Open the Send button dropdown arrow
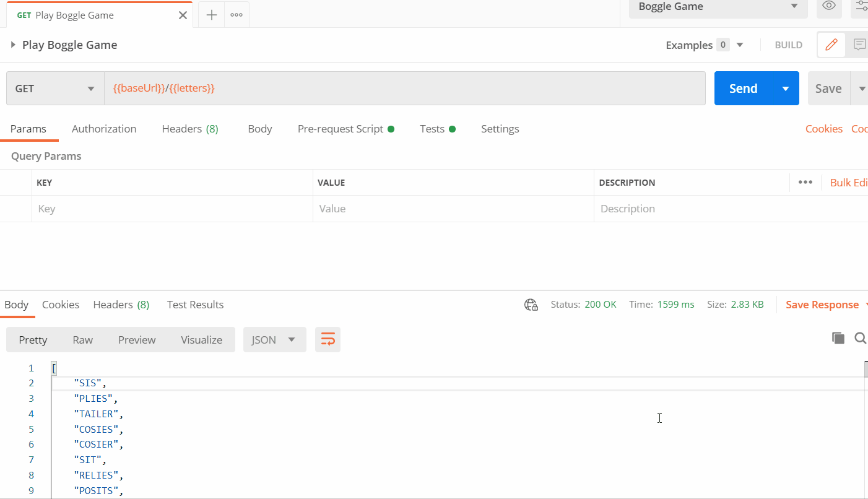868x499 pixels. pyautogui.click(x=786, y=89)
